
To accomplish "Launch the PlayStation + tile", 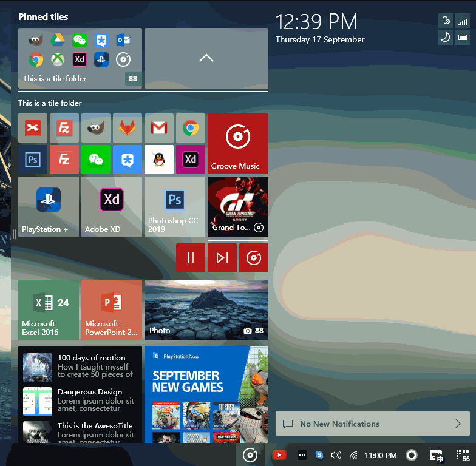I will [x=49, y=207].
